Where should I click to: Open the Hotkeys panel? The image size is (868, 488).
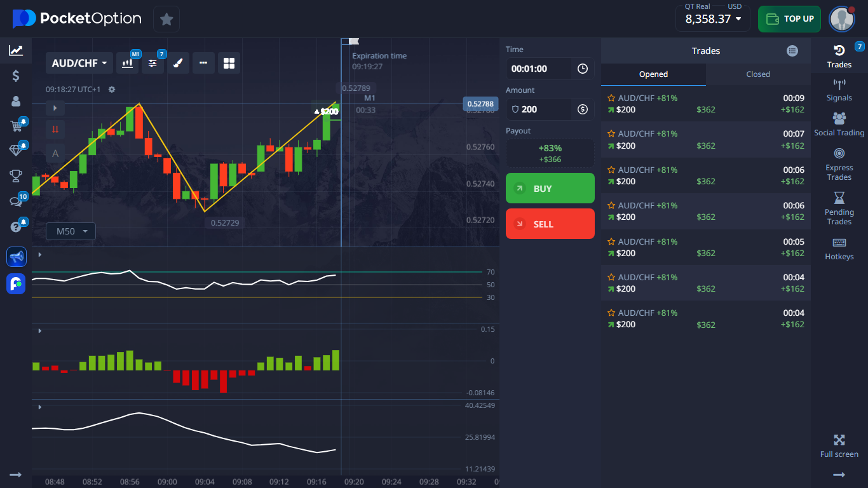[839, 248]
